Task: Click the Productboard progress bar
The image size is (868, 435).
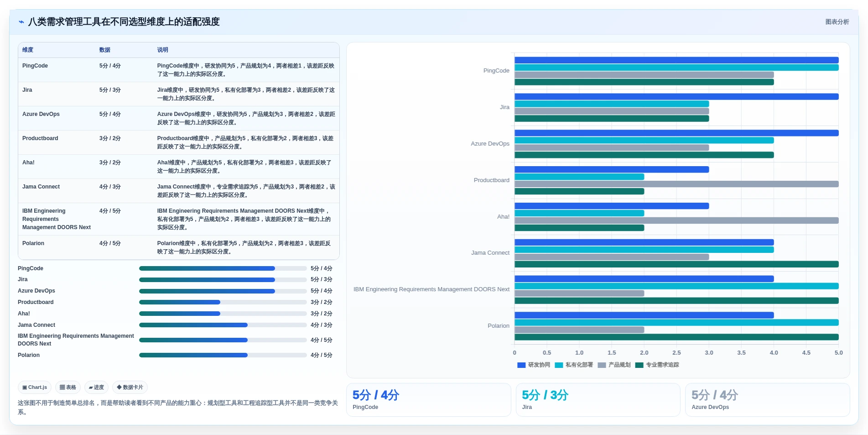Action: pos(223,302)
